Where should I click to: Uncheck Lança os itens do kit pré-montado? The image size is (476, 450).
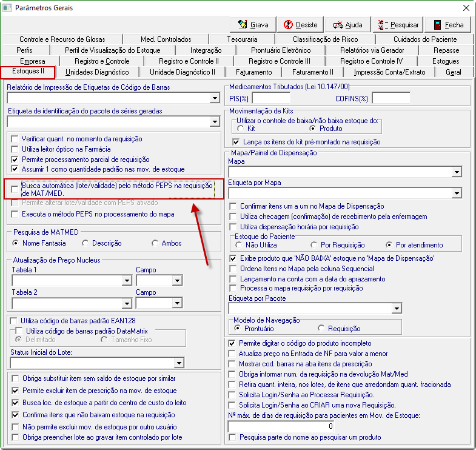point(235,142)
